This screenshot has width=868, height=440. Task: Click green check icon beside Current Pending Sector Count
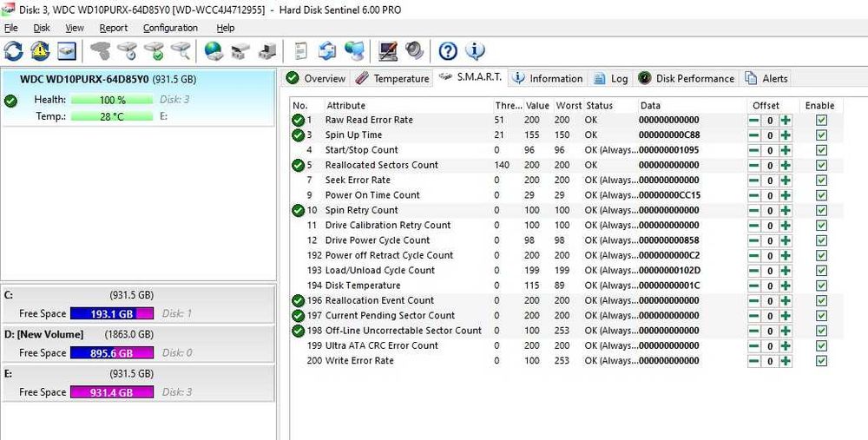[299, 316]
